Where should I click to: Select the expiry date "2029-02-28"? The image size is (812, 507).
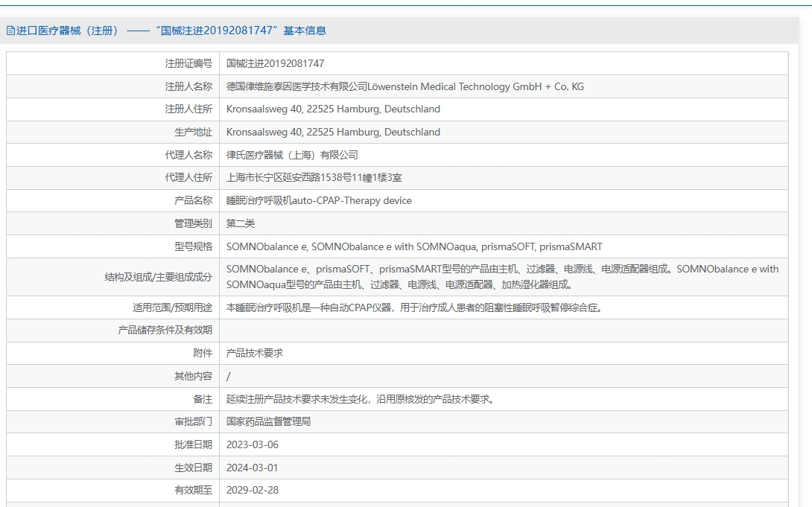253,490
